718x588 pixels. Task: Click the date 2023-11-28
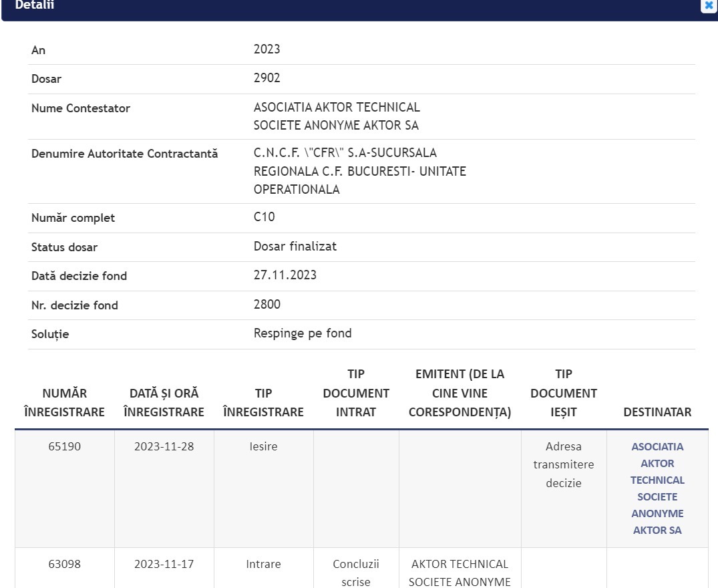[x=164, y=446]
